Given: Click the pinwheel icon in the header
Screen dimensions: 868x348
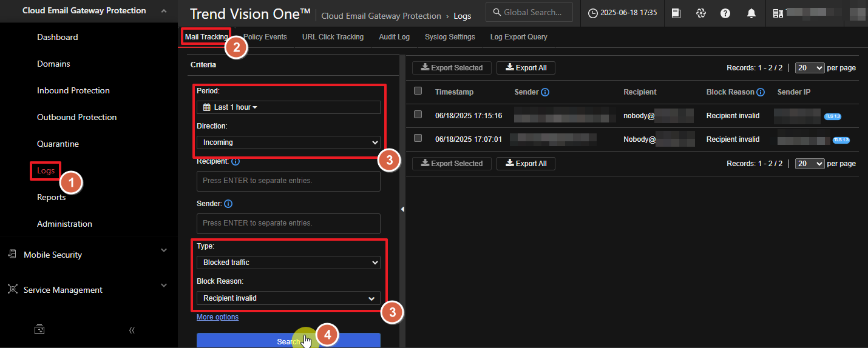Looking at the screenshot, I should (x=700, y=13).
